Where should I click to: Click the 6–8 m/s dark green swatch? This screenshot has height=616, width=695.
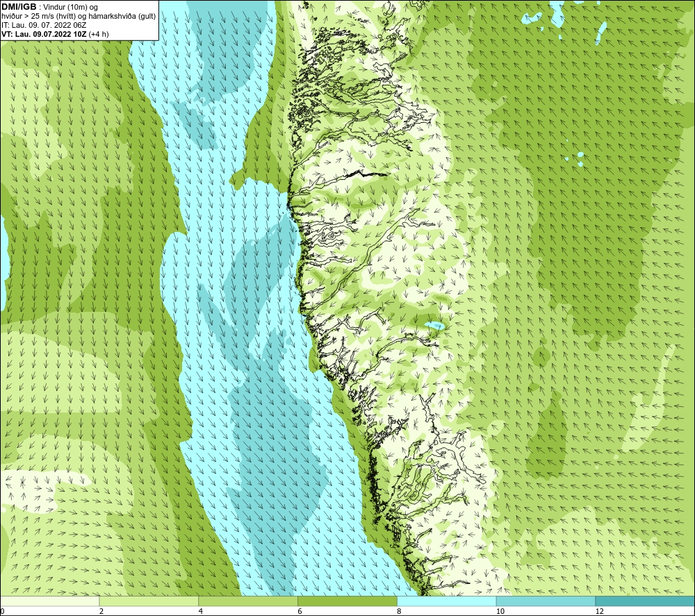tap(347, 601)
